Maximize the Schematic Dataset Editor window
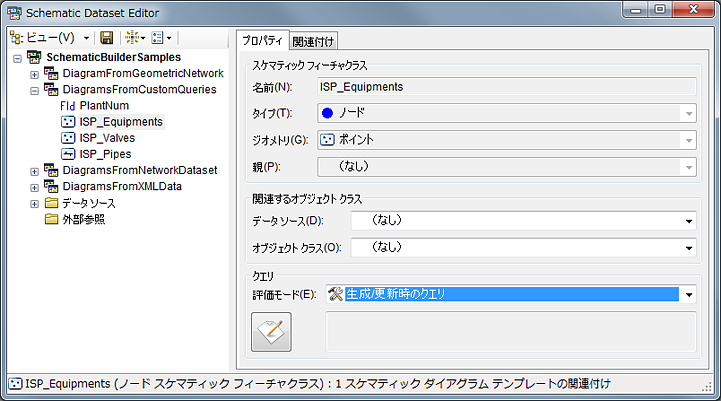The height and width of the screenshot is (401, 721). (x=660, y=10)
